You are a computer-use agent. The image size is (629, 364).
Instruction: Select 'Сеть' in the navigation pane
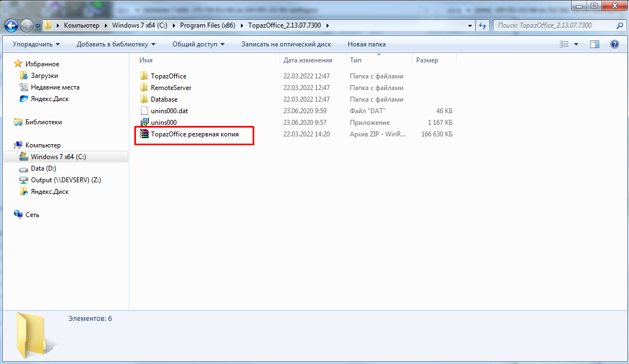(x=32, y=215)
